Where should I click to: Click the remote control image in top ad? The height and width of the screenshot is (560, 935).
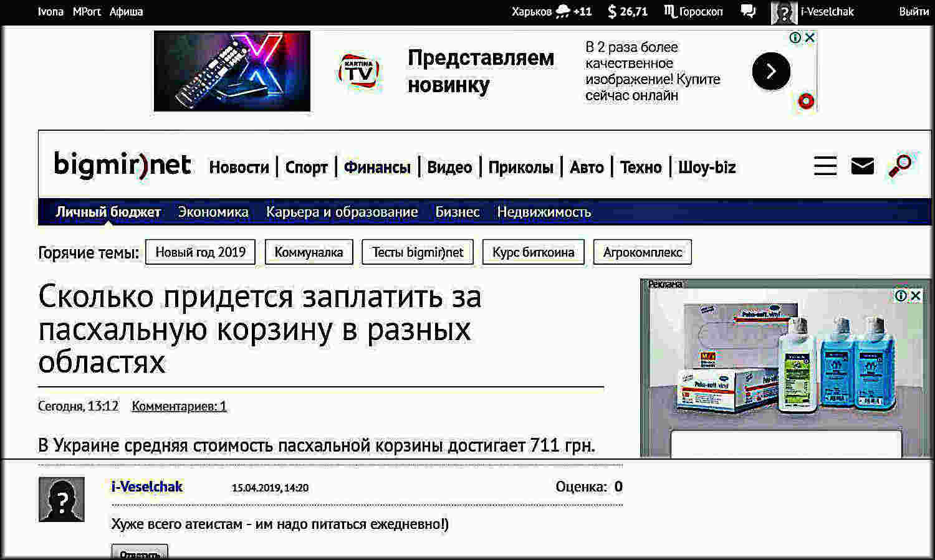pos(232,71)
